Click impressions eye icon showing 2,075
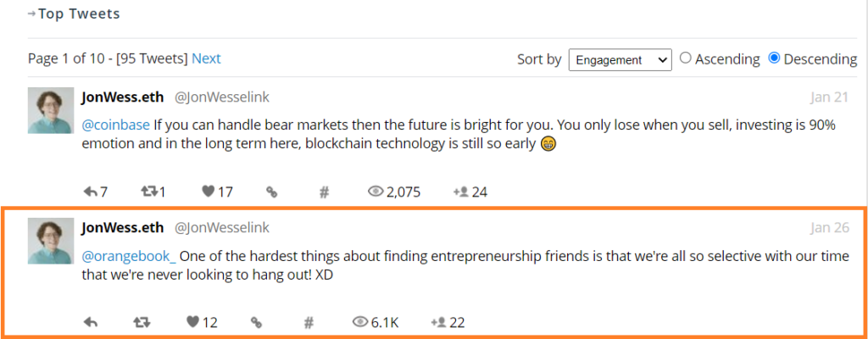Screen dimensions: 868x339 pyautogui.click(x=376, y=192)
